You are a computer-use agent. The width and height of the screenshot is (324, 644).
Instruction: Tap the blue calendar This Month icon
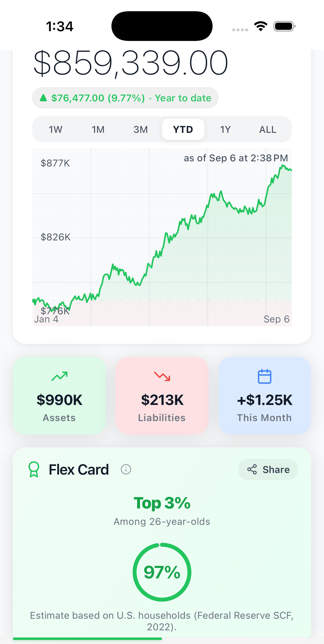pos(264,376)
